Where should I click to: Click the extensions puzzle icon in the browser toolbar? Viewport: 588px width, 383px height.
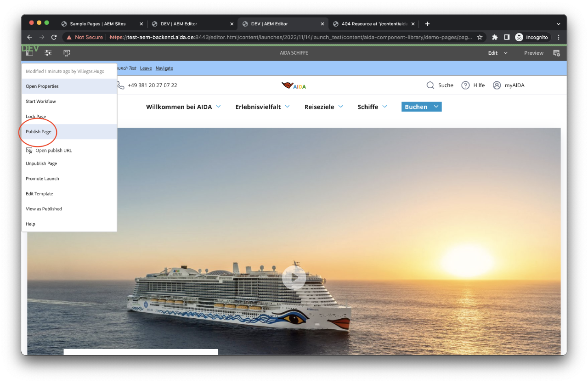click(495, 37)
